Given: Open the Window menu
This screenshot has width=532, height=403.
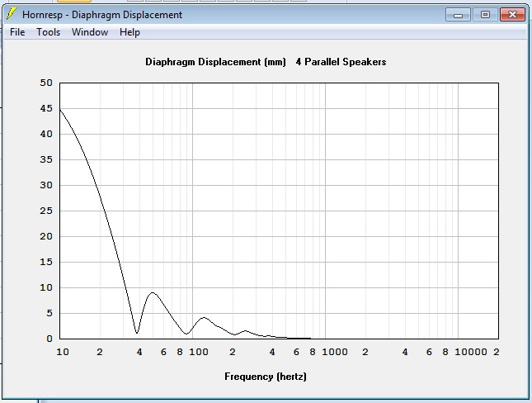Looking at the screenshot, I should [x=90, y=32].
